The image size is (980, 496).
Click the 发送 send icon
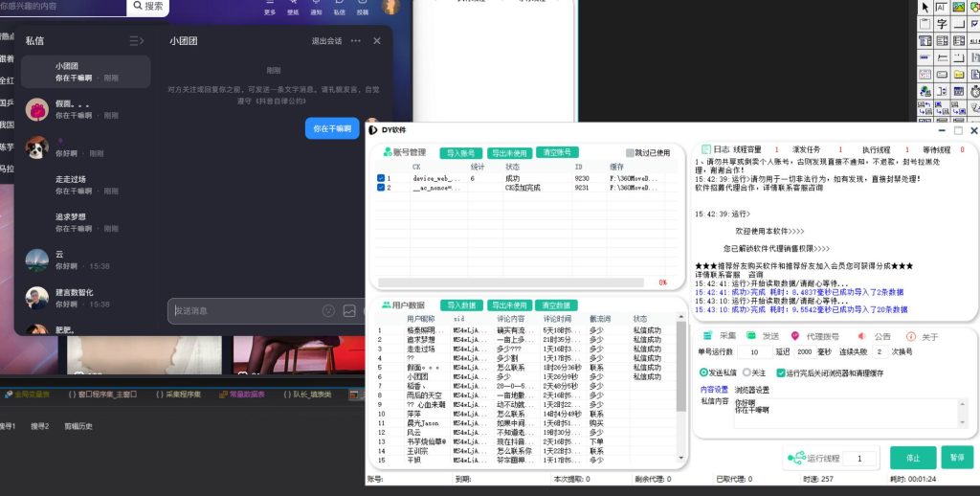(750, 336)
